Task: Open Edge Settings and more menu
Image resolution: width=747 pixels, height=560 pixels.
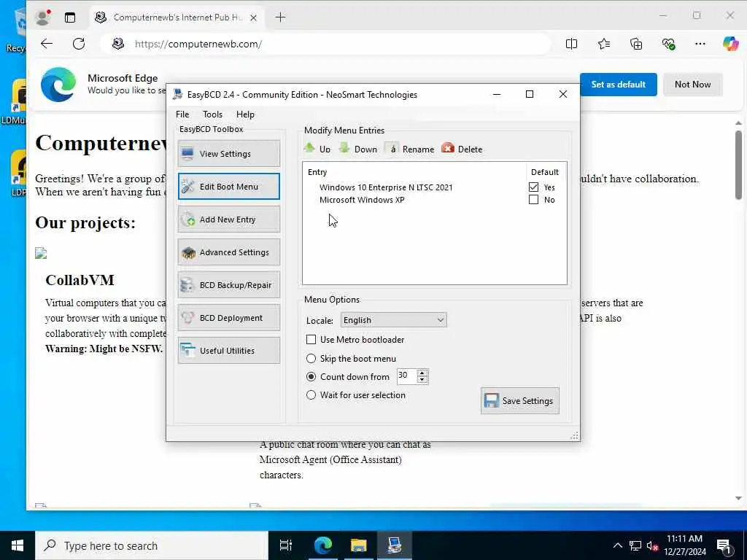Action: [700, 44]
